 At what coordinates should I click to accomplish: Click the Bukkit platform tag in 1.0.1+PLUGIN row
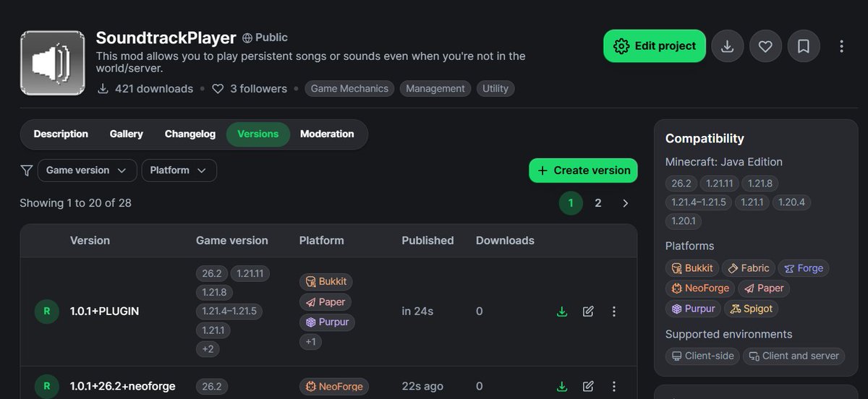(x=327, y=282)
